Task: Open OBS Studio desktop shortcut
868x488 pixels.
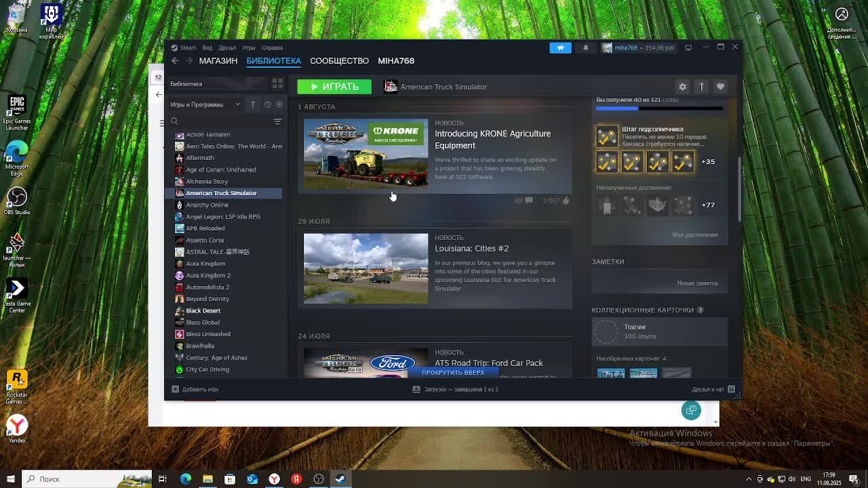Action: coord(17,201)
